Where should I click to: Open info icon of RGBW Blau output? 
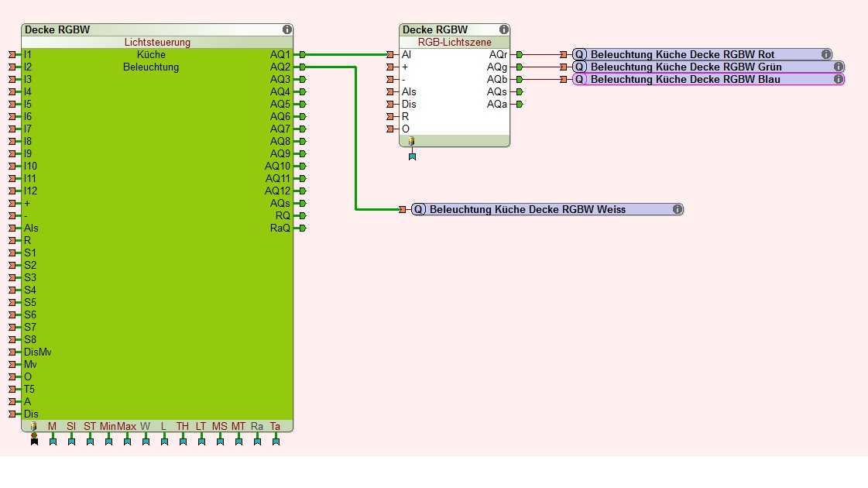point(839,79)
